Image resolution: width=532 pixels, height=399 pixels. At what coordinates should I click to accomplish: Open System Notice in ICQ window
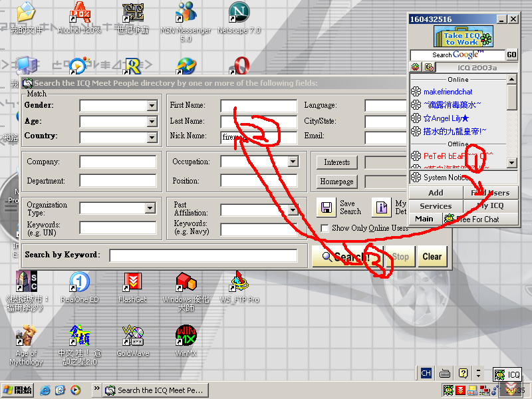tap(463, 178)
